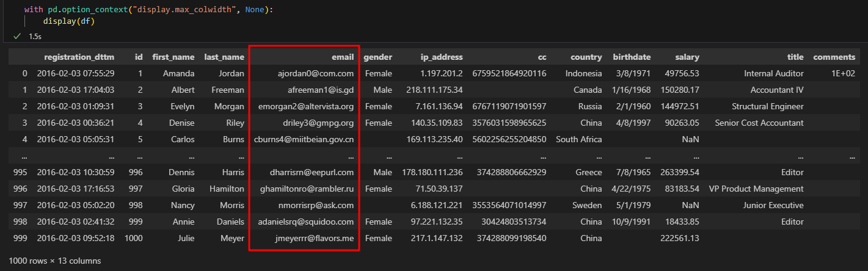Image resolution: width=868 pixels, height=271 pixels.
Task: Click first name Amanda
Action: tap(178, 73)
